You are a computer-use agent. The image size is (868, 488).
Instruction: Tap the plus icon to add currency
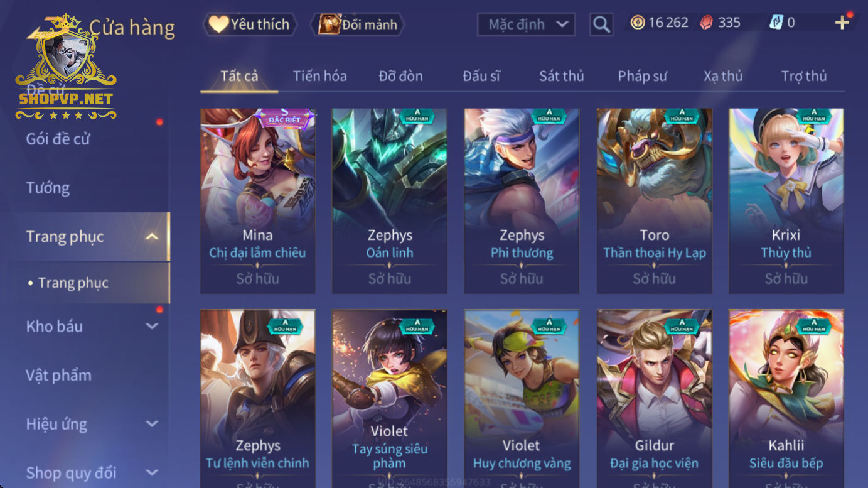click(842, 23)
